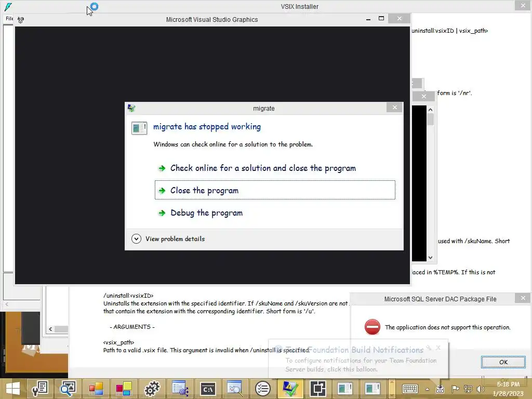
Task: Open the Windows Start button
Action: pos(13,389)
